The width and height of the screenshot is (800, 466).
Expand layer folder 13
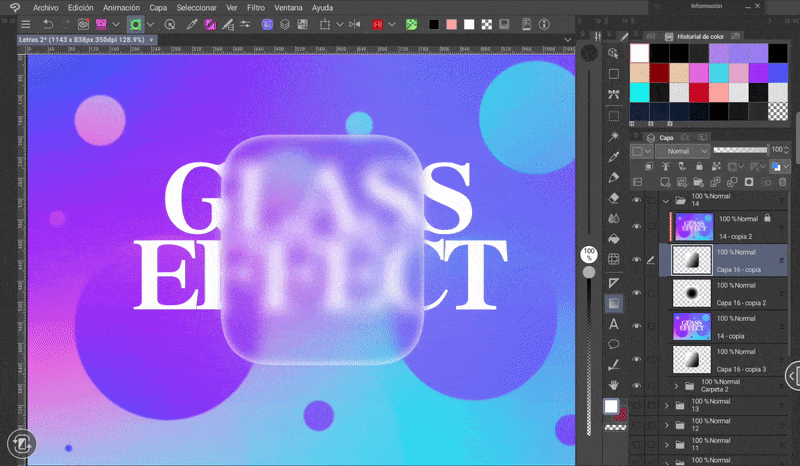pos(666,406)
